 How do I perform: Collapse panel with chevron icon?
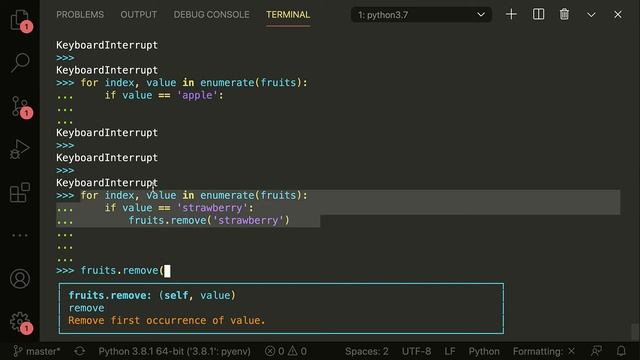[x=591, y=15]
